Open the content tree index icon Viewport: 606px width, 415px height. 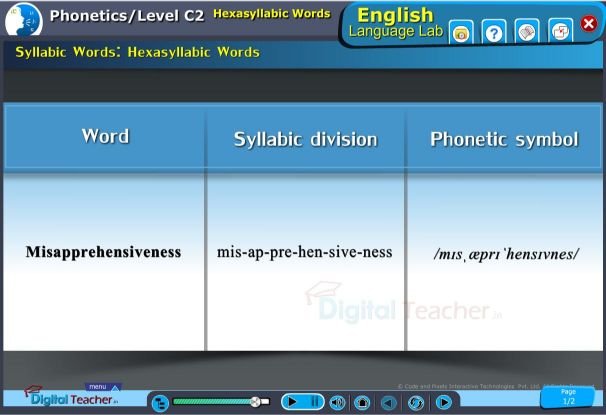click(160, 403)
